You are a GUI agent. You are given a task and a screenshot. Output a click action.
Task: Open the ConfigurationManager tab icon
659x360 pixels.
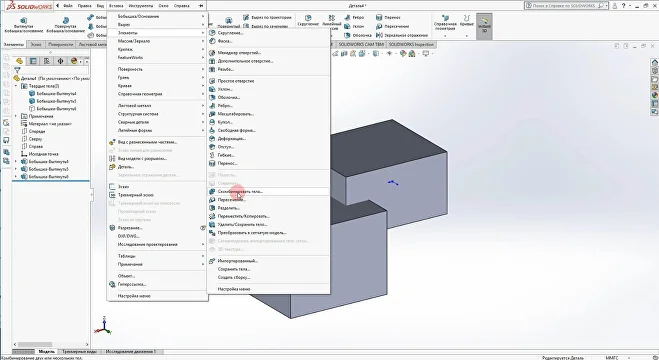point(47,61)
